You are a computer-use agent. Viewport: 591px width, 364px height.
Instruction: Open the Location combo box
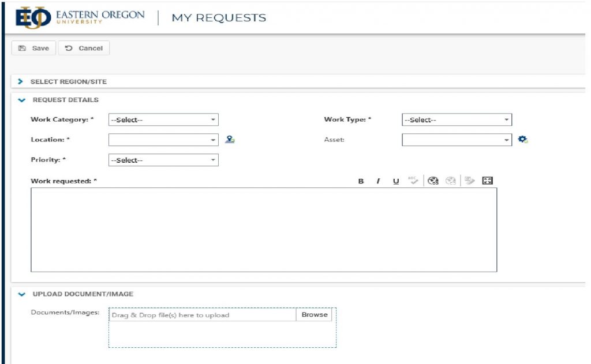pos(163,140)
